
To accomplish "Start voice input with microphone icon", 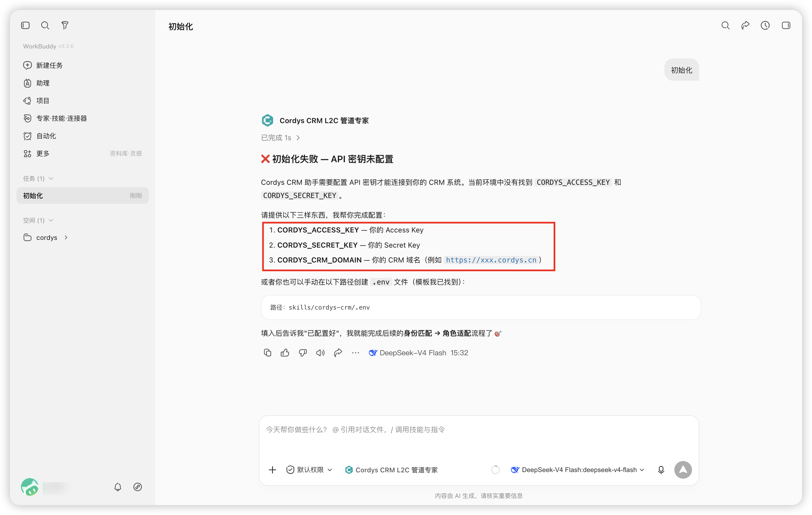I will pos(661,470).
